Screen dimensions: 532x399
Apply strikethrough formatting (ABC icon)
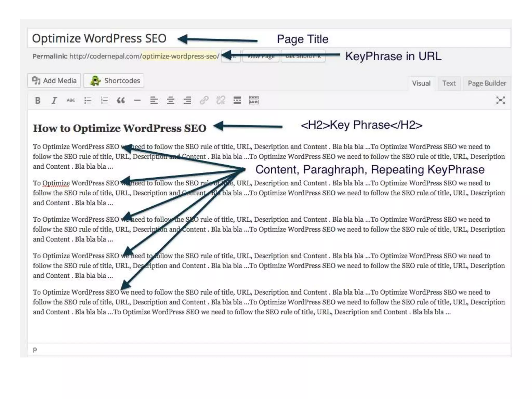coord(71,100)
